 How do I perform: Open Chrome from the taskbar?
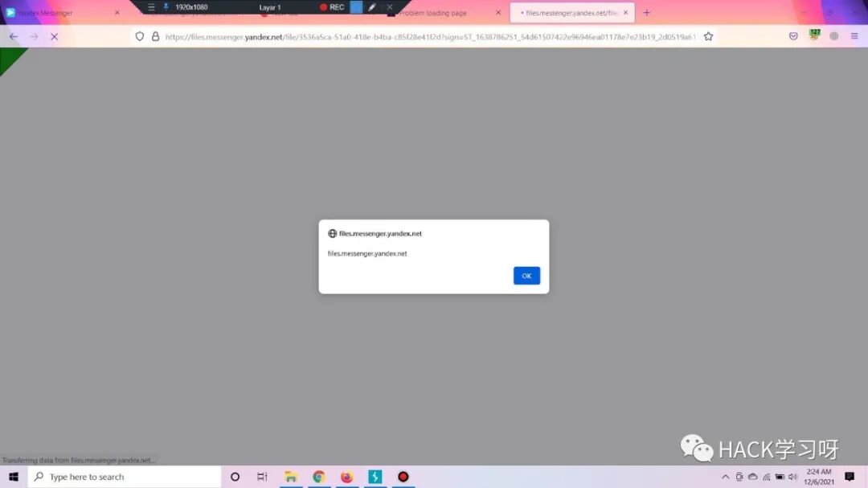pos(318,477)
